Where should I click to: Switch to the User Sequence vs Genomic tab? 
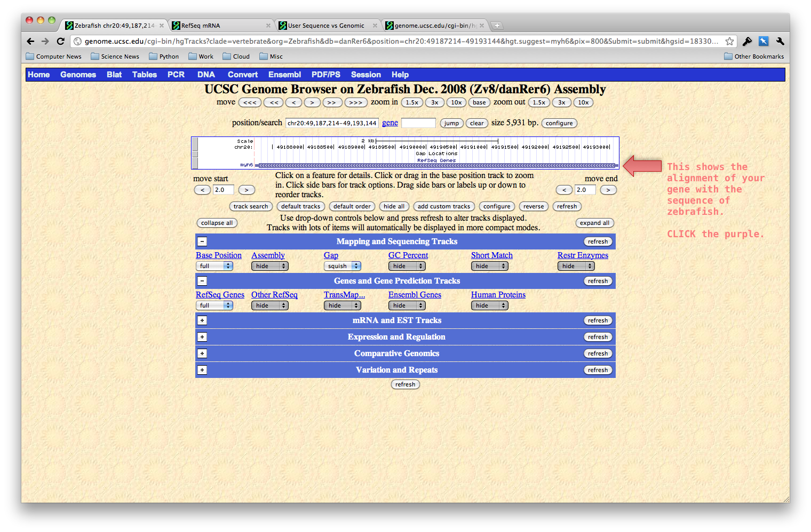pos(328,26)
